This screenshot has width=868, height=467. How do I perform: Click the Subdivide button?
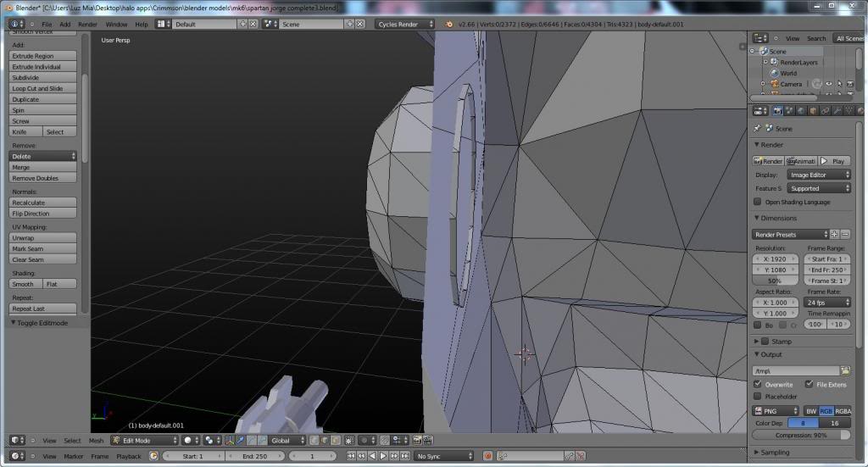tap(42, 77)
